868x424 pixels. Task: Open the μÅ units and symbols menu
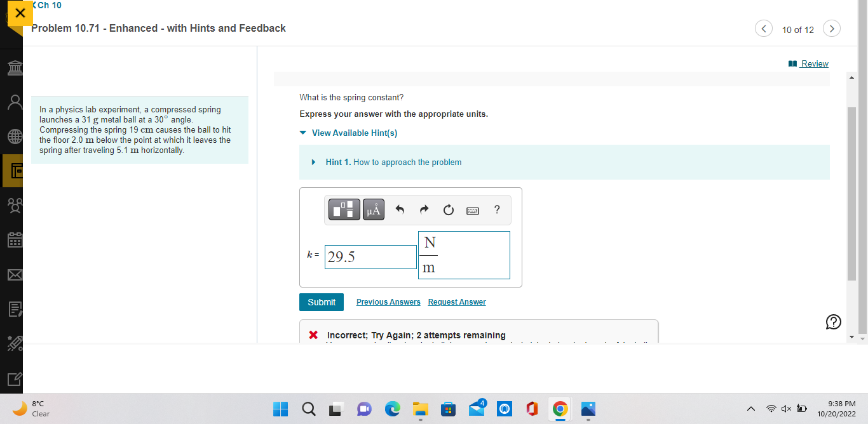click(373, 209)
